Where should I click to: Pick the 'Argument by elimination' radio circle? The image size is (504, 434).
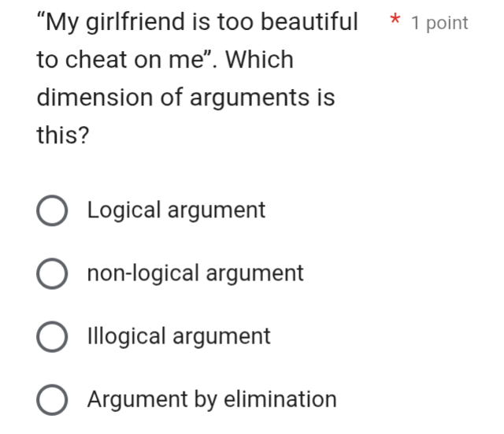(x=52, y=399)
